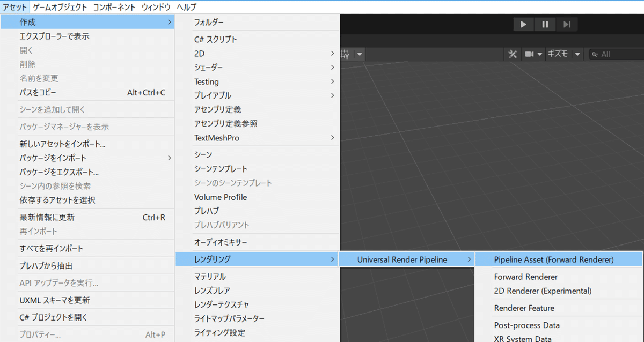Choose エクスプローラーで表示

(87, 36)
